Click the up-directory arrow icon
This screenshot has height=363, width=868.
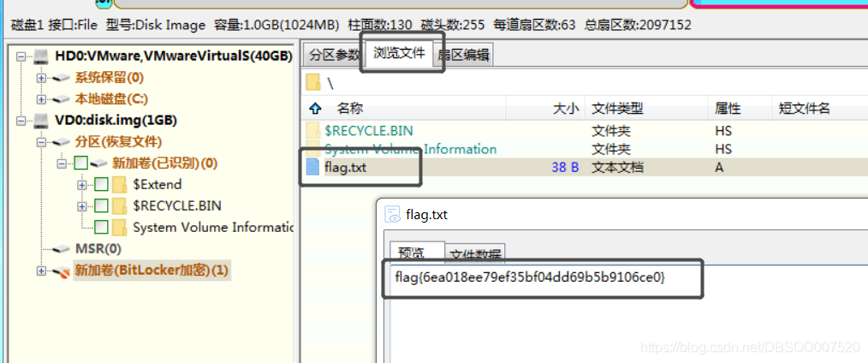(x=316, y=108)
